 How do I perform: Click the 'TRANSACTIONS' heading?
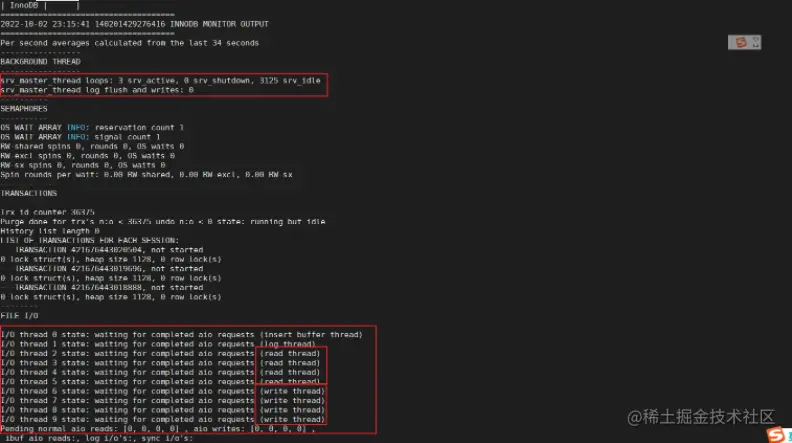tap(29, 193)
